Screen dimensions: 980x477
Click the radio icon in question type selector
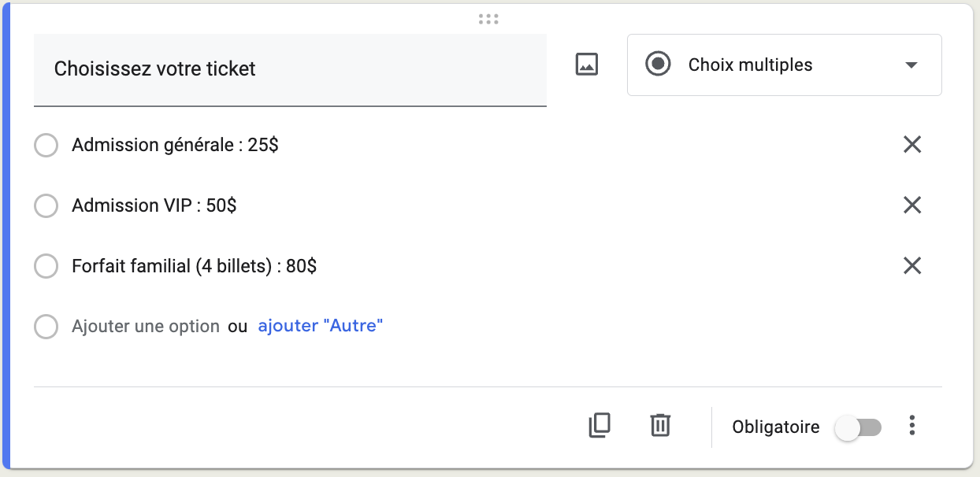tap(658, 65)
